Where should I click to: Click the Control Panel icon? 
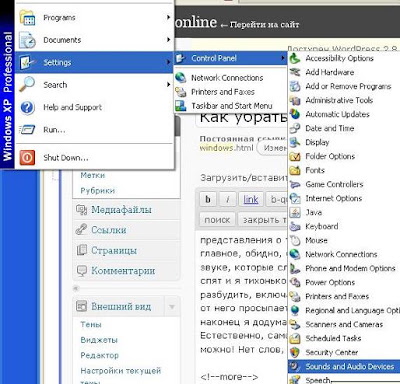(181, 58)
